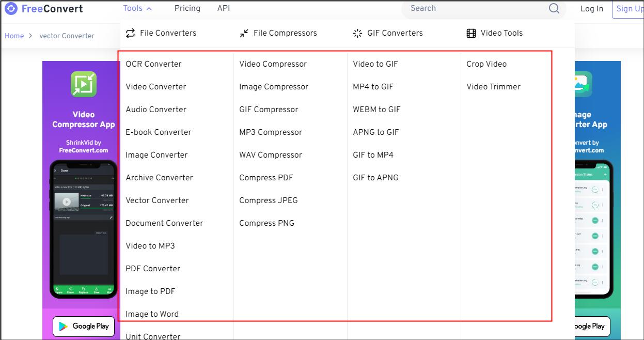Open the Pricing page
Image resolution: width=644 pixels, height=340 pixels.
[x=187, y=8]
